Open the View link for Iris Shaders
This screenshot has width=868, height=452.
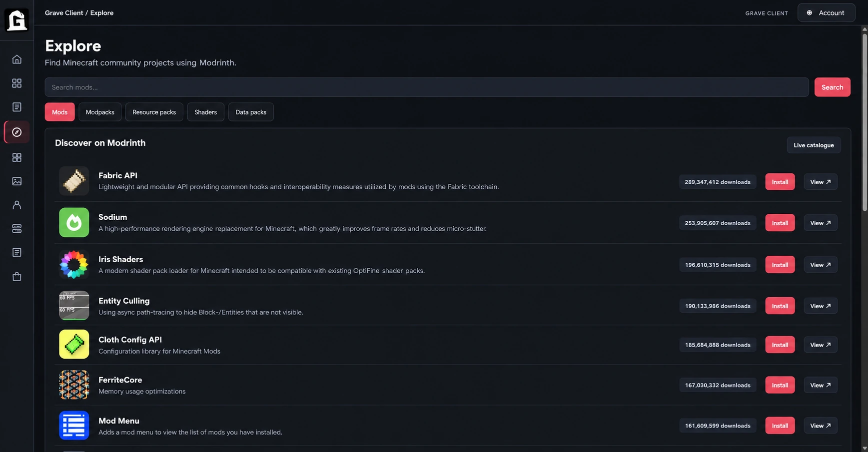(x=821, y=265)
